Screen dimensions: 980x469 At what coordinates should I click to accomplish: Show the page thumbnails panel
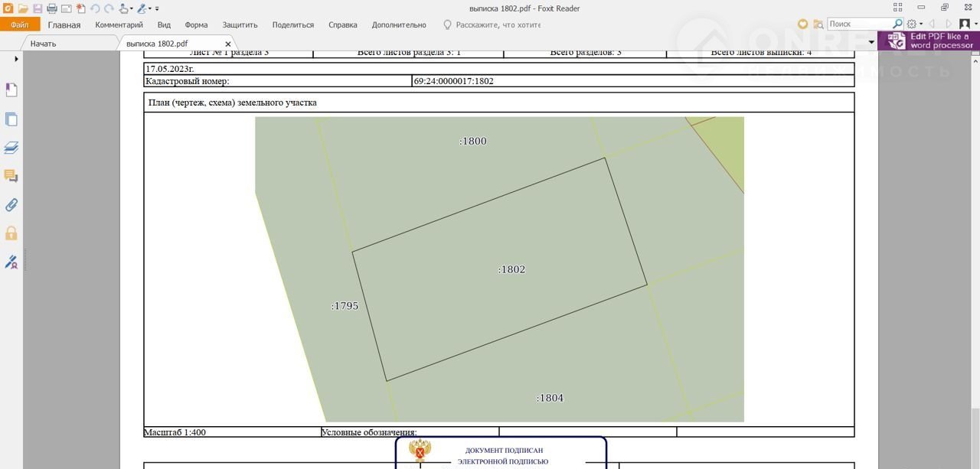[11, 119]
